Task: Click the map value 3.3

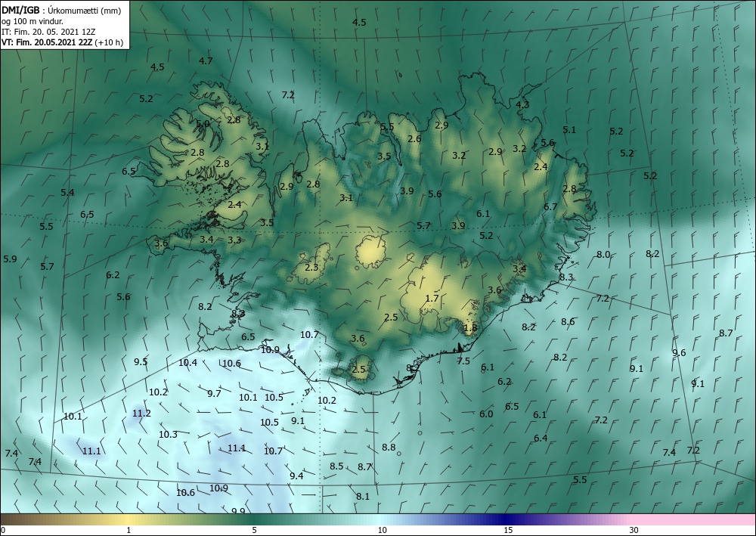Action: (x=234, y=240)
